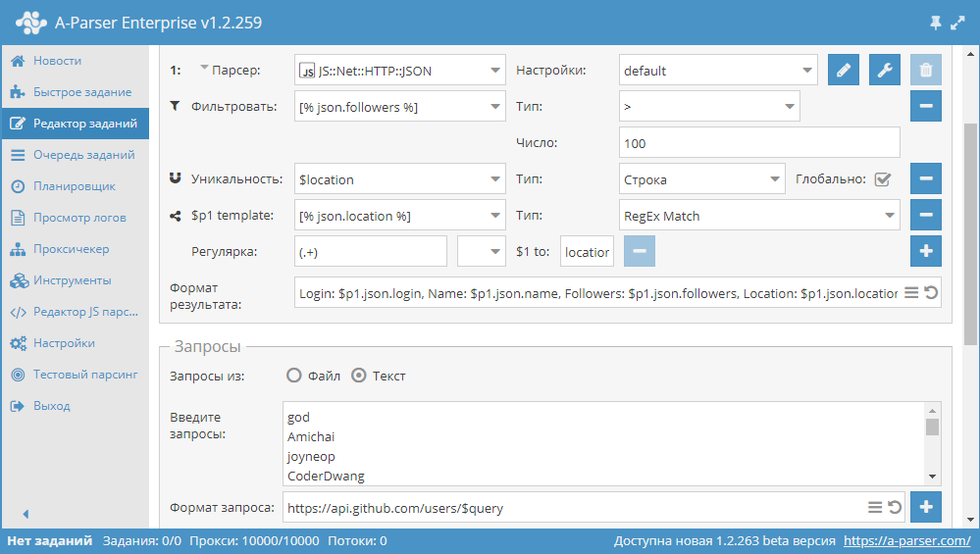Viewport: 980px width, 554px height.
Task: Toggle the Глобально checkbox
Action: point(883,179)
